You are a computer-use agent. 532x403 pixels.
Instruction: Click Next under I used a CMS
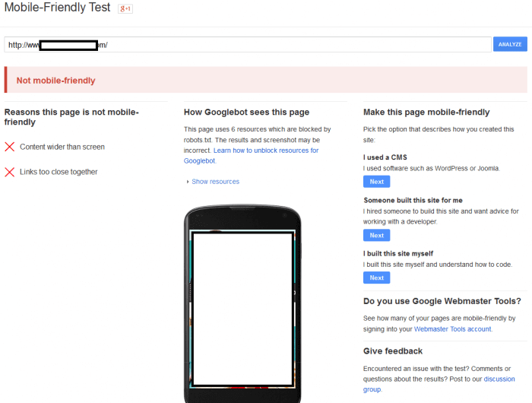click(x=376, y=182)
